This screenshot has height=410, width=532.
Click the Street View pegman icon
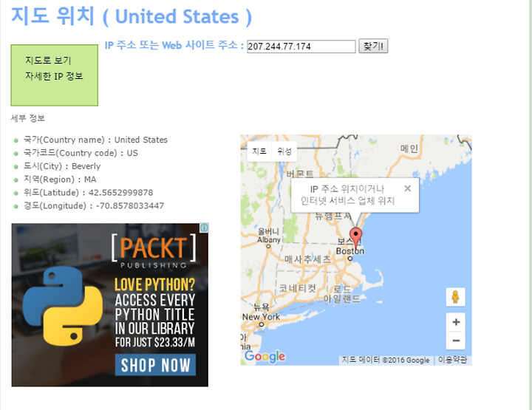tap(455, 297)
